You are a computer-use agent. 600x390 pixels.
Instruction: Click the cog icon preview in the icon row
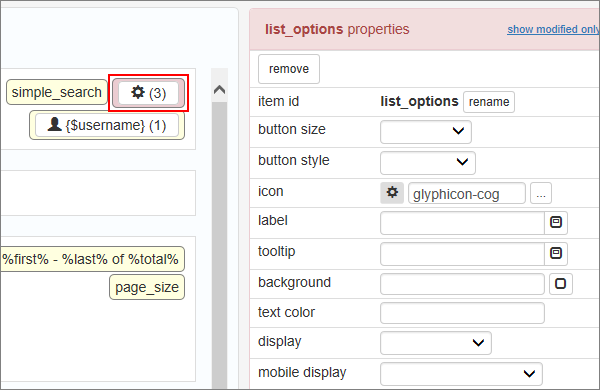pos(392,193)
